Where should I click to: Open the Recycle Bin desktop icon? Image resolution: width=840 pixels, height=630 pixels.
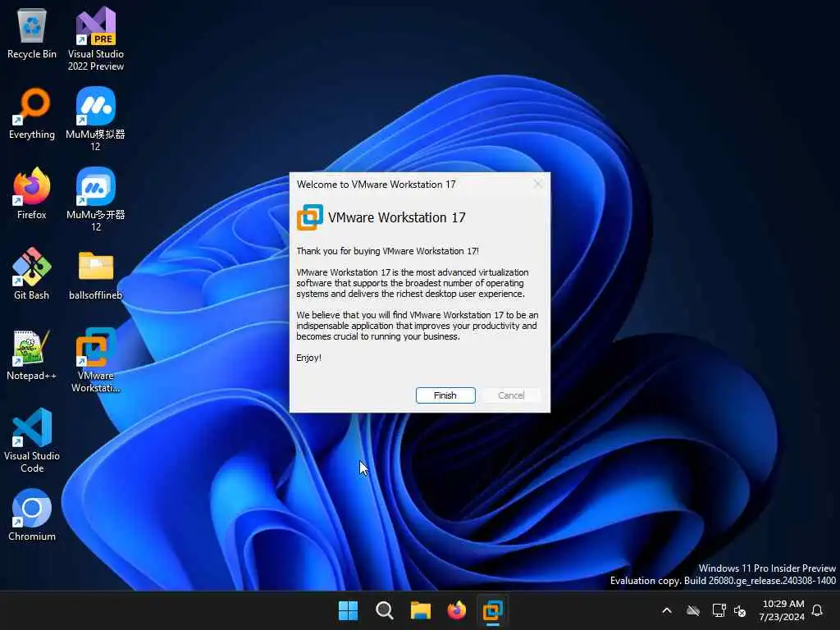(x=32, y=34)
